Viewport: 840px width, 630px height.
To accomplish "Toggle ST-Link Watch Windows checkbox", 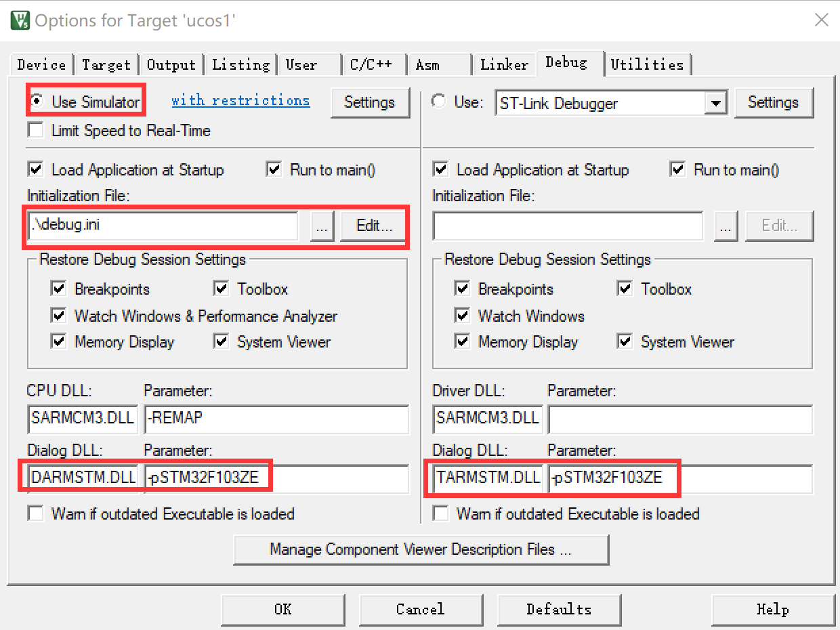I will pos(463,316).
